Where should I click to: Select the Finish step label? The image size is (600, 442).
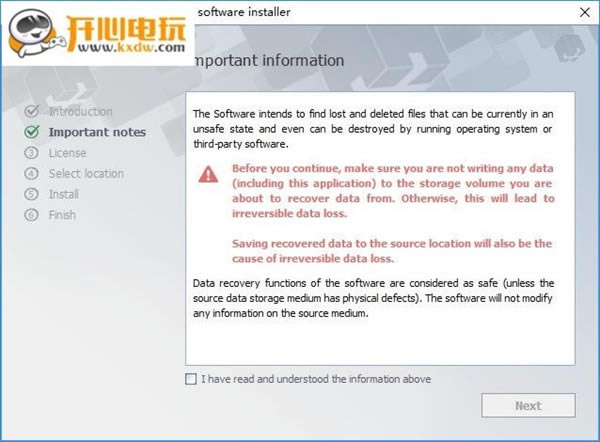click(x=62, y=215)
